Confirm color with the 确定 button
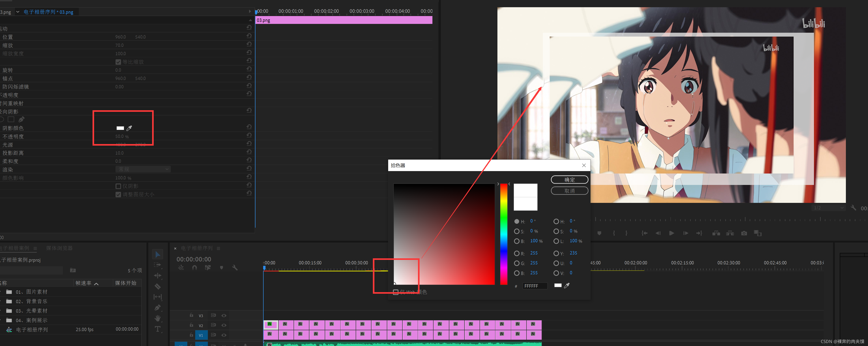Viewport: 868px width, 346px height. 569,180
